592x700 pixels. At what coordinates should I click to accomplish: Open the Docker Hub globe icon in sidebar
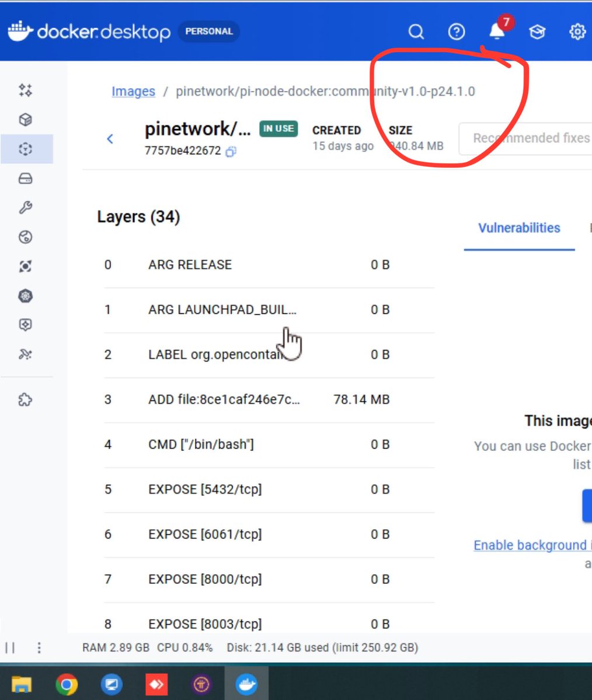25,237
